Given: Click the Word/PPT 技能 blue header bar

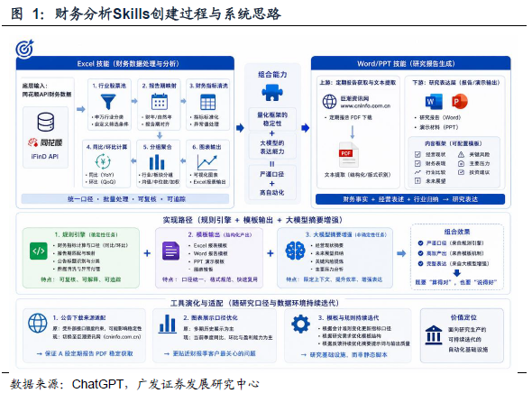Looking at the screenshot, I should pyautogui.click(x=410, y=63).
